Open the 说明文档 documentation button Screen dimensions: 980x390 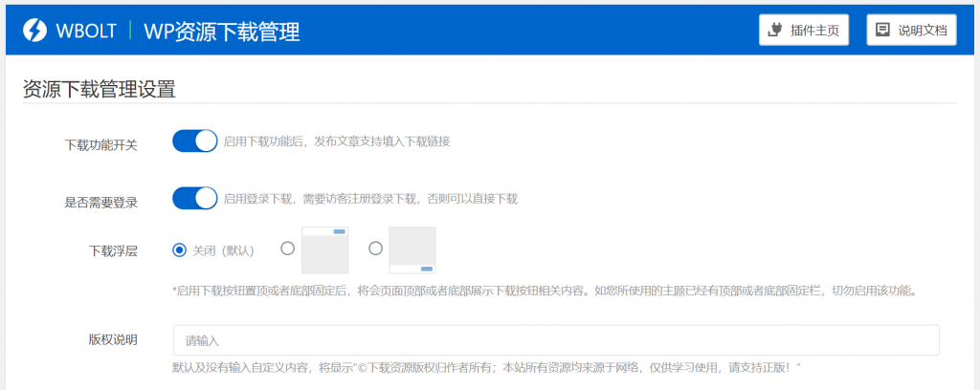tap(911, 31)
